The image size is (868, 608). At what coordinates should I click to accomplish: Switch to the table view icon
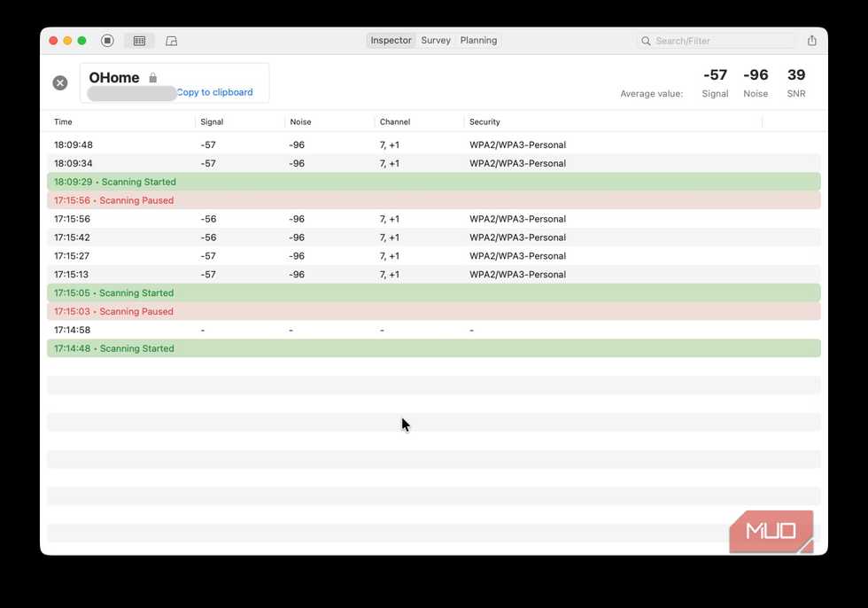pyautogui.click(x=140, y=41)
